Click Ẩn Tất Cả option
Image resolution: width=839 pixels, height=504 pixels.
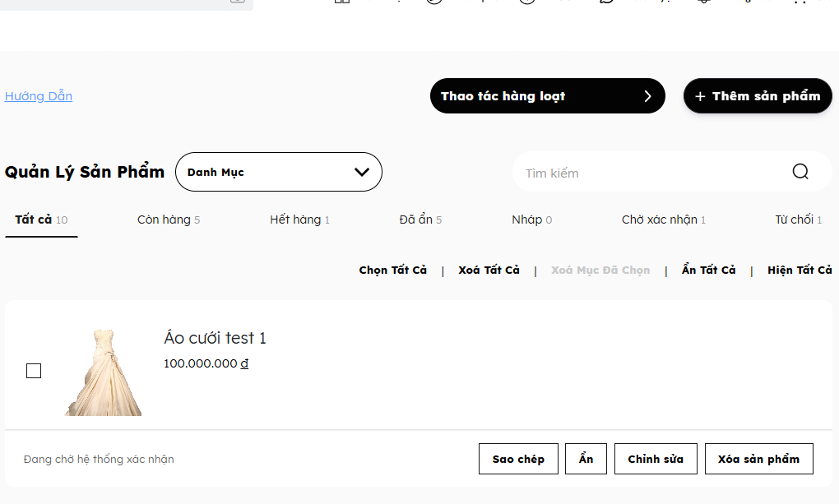(708, 270)
